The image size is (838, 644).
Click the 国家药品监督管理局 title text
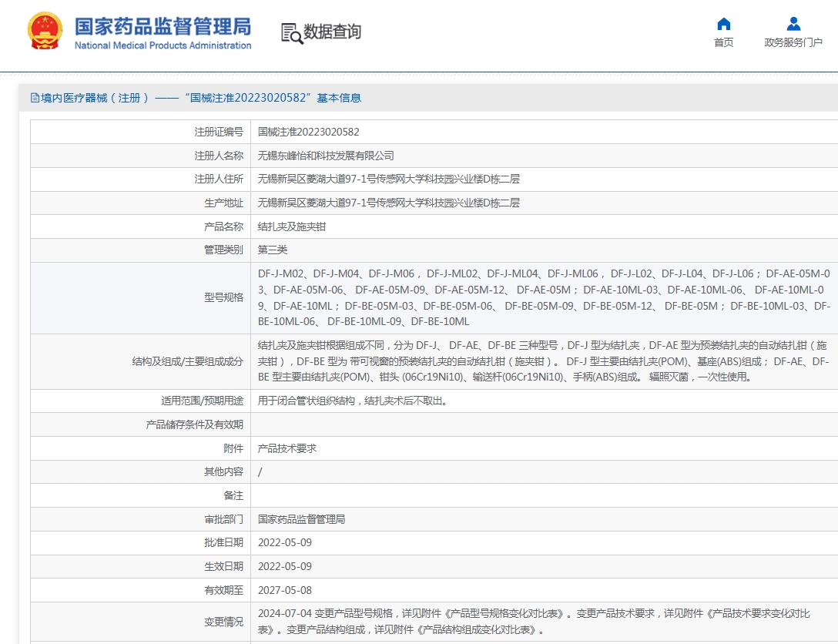163,26
